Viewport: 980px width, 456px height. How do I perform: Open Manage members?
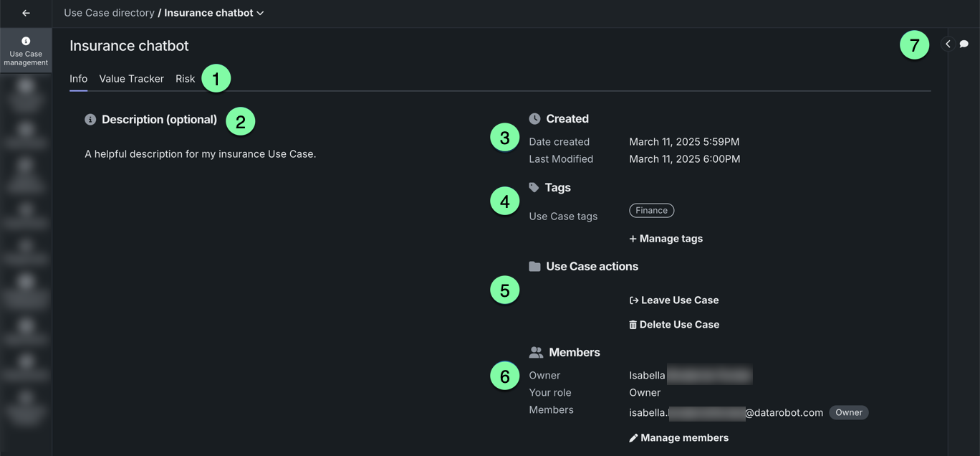678,438
